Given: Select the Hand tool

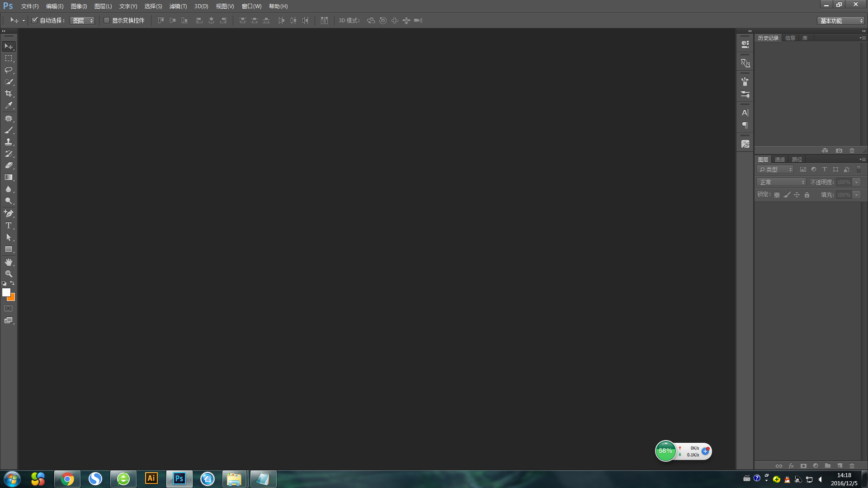Looking at the screenshot, I should tap(9, 262).
